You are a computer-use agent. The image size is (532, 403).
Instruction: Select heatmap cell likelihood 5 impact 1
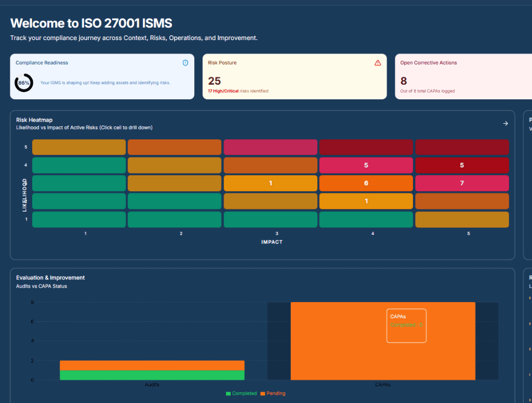click(x=79, y=147)
